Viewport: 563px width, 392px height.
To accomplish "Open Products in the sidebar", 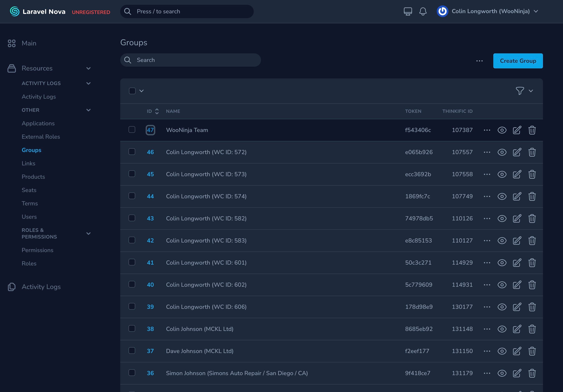I will tap(33, 177).
